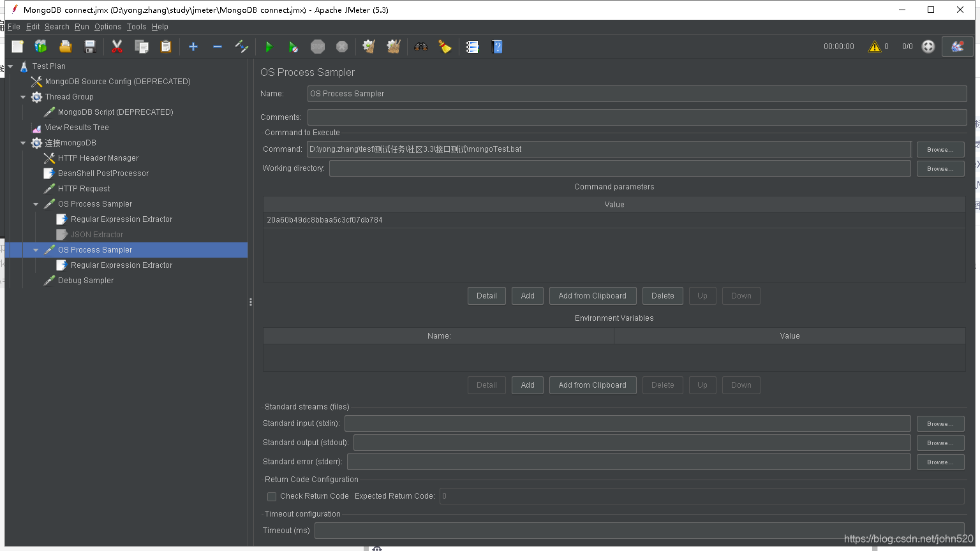This screenshot has width=980, height=551.
Task: Click the Cut scissors icon
Action: click(x=117, y=47)
